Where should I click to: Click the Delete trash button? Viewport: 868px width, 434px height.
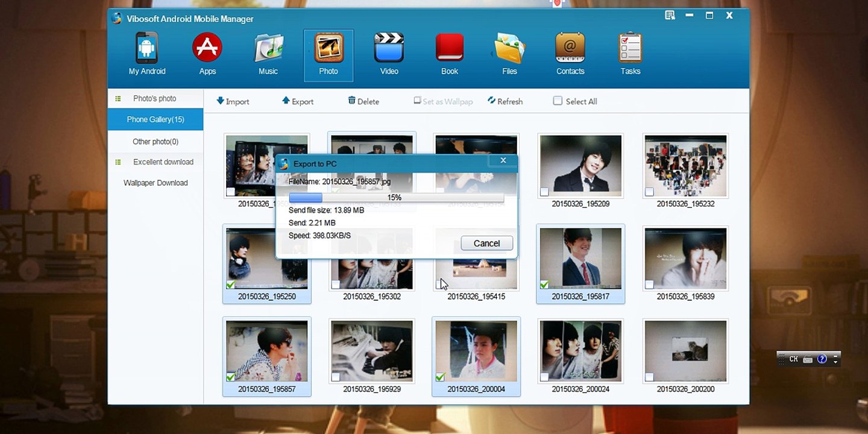pyautogui.click(x=363, y=101)
